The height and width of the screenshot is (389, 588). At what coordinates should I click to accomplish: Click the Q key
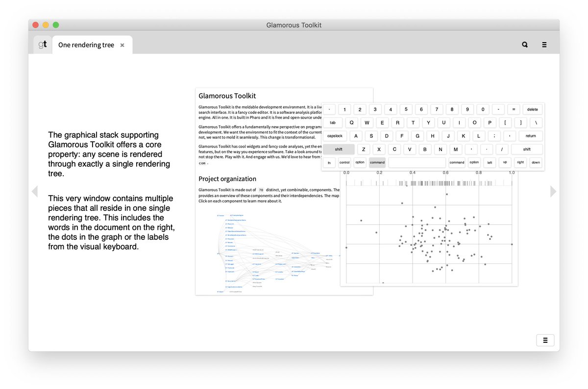pos(351,123)
